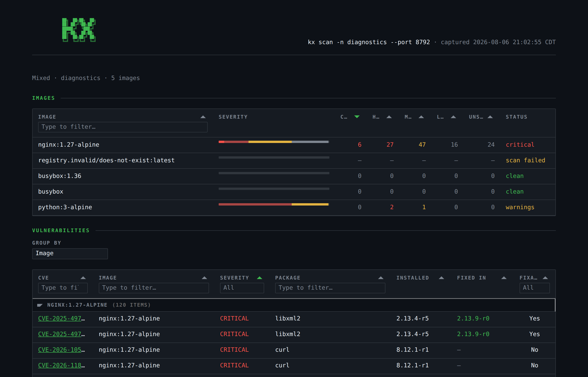
Task: Click python:3-alpine medium count 1
Action: tap(424, 207)
